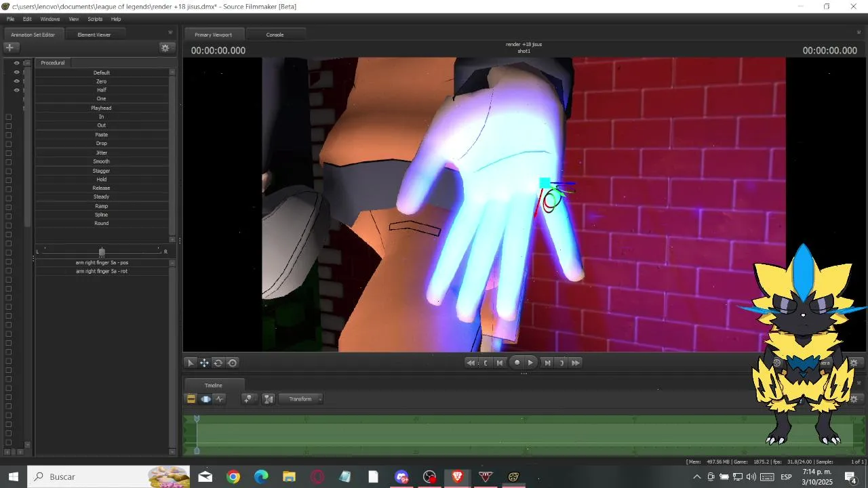Viewport: 868px width, 488px height.
Task: Play the shot in the viewport
Action: point(530,363)
